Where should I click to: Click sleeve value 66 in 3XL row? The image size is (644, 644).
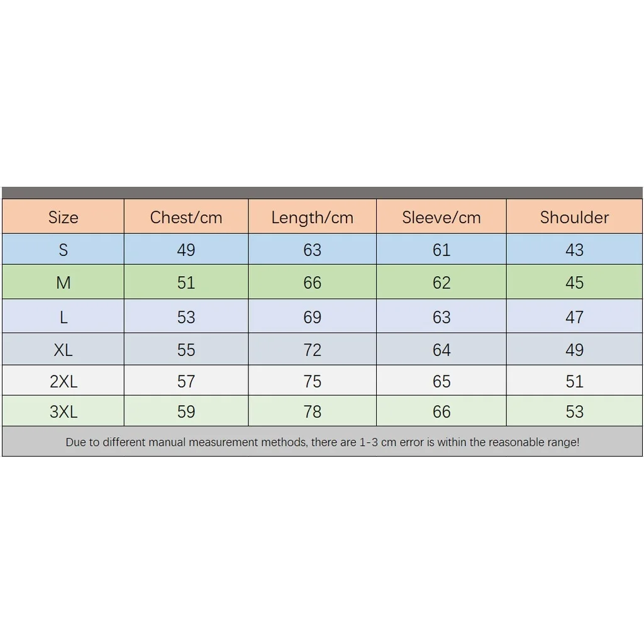click(441, 411)
